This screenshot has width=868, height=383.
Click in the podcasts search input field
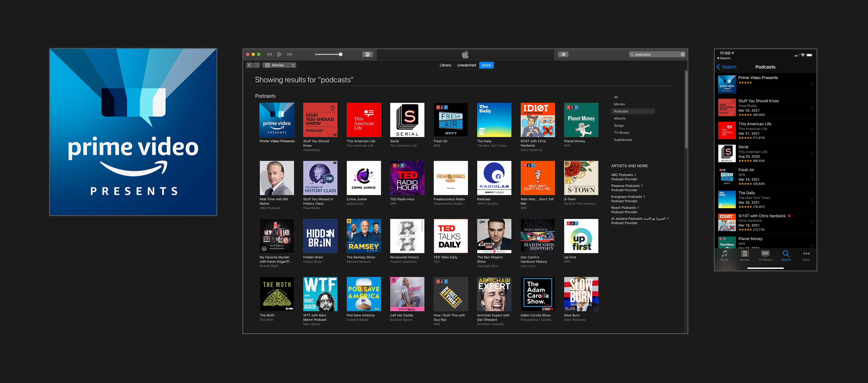click(657, 54)
